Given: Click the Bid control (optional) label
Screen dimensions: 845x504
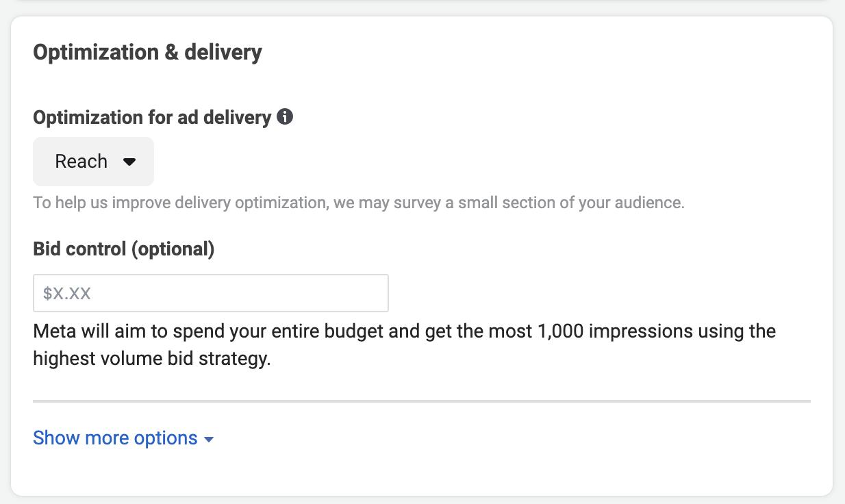Looking at the screenshot, I should 123,249.
